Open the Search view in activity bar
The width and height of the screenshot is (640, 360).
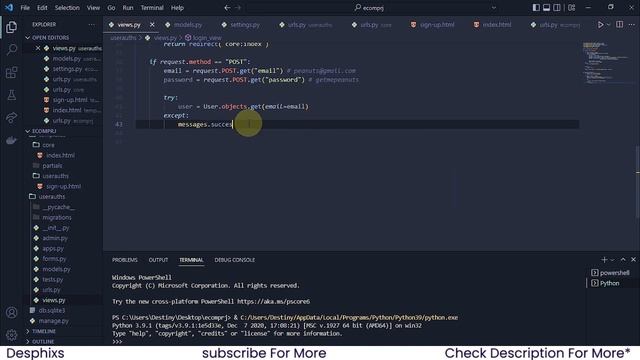pyautogui.click(x=11, y=49)
